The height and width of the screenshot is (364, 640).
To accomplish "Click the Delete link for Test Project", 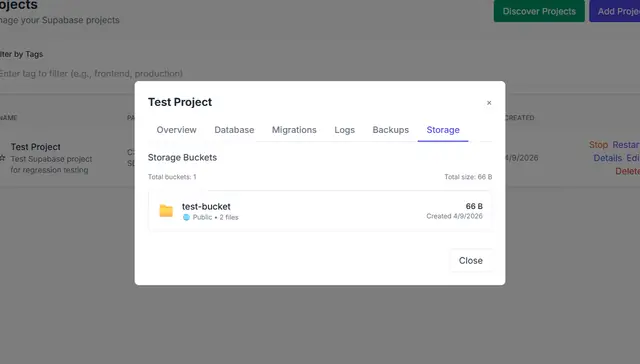I will pyautogui.click(x=628, y=171).
